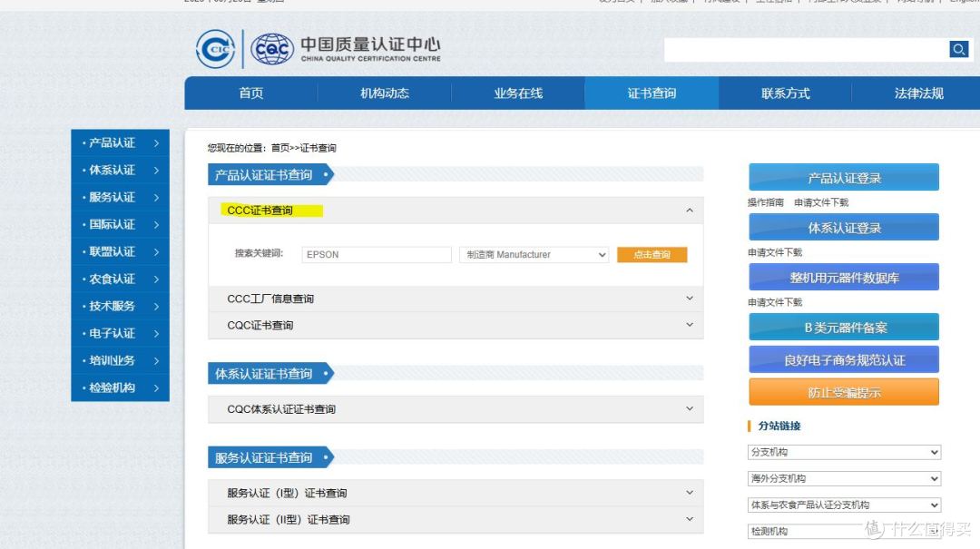Open 农食认证 sidebar chevron
This screenshot has height=549, width=980.
pyautogui.click(x=156, y=279)
